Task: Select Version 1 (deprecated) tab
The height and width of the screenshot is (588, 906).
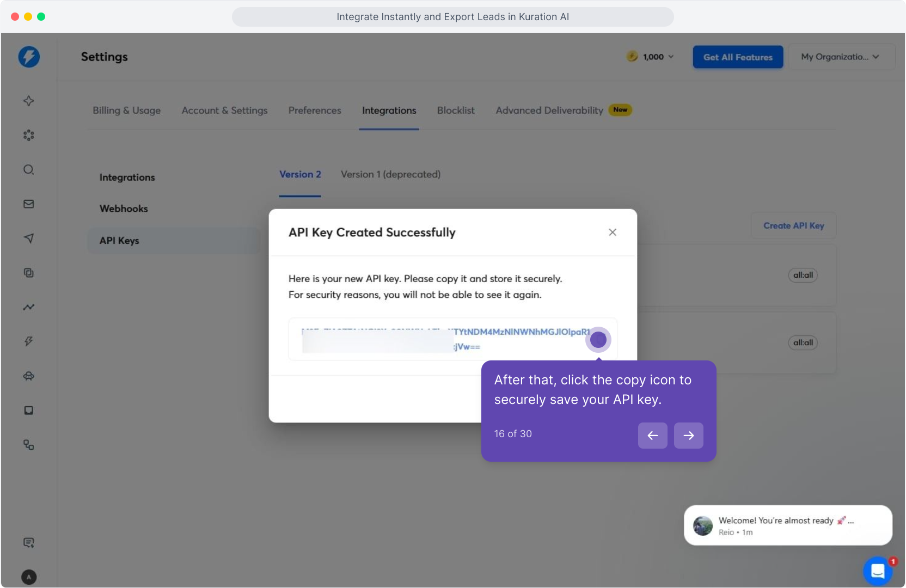Action: (390, 174)
